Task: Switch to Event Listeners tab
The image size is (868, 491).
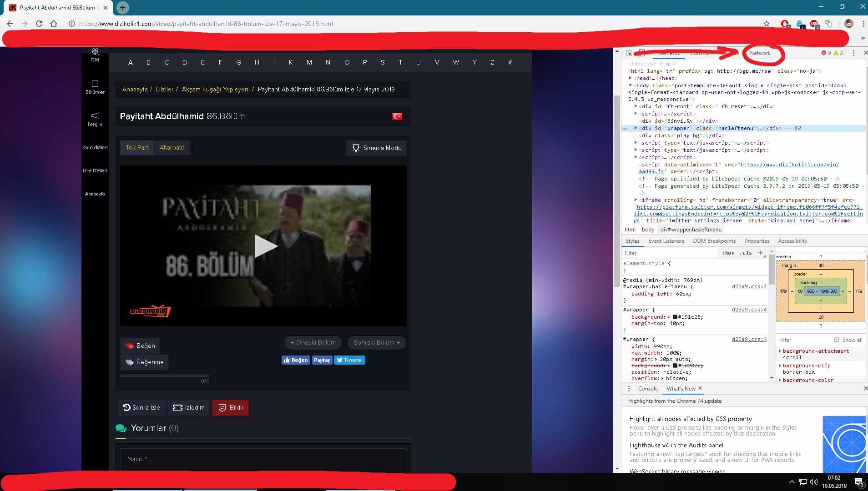Action: [666, 241]
